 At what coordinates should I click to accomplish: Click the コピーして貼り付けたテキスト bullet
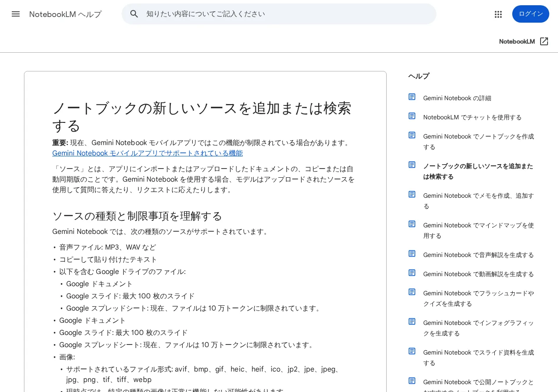coord(108,260)
